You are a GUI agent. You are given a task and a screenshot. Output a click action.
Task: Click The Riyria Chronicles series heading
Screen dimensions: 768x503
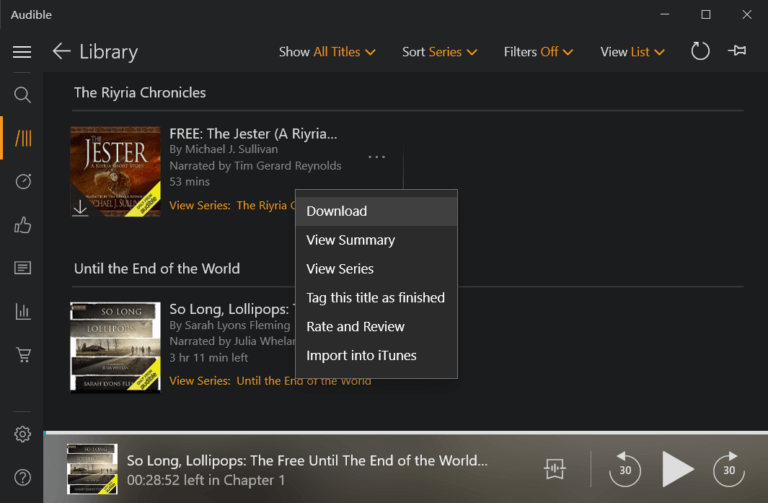pyautogui.click(x=140, y=93)
